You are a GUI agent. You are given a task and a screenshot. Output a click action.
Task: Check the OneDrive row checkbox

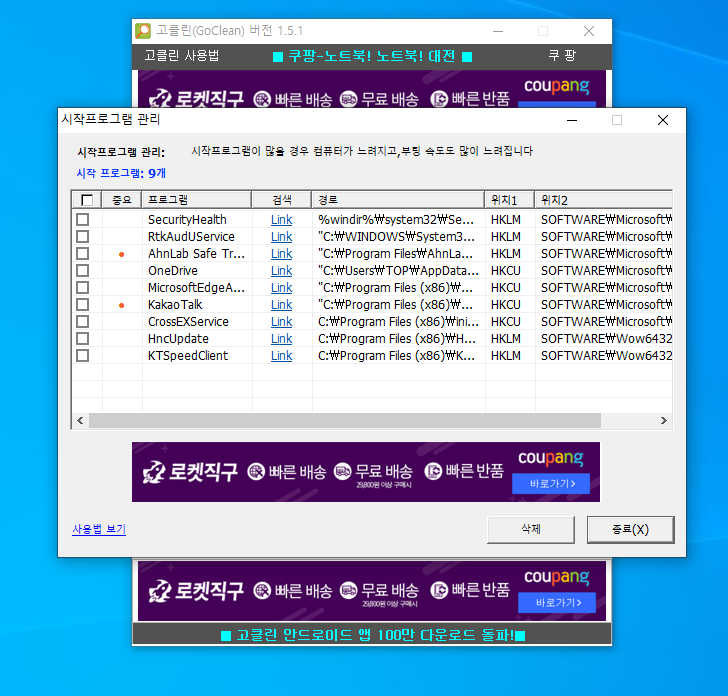pyautogui.click(x=83, y=271)
